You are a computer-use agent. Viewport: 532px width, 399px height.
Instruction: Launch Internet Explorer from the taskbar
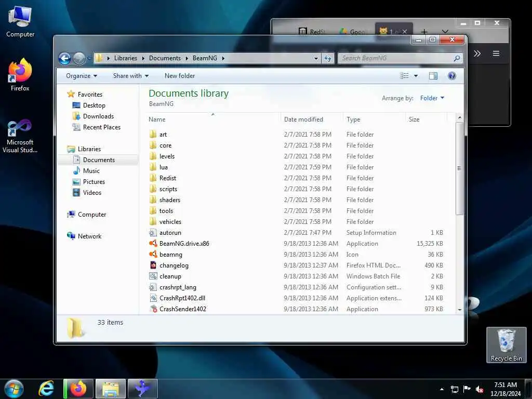(x=46, y=389)
